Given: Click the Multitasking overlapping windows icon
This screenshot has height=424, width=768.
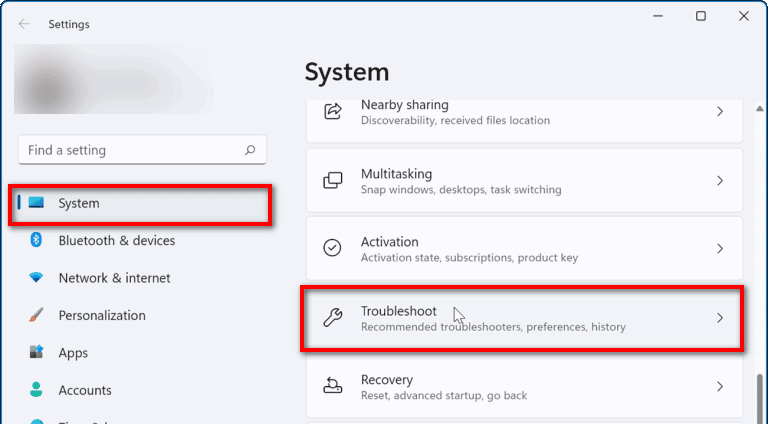Looking at the screenshot, I should click(333, 180).
